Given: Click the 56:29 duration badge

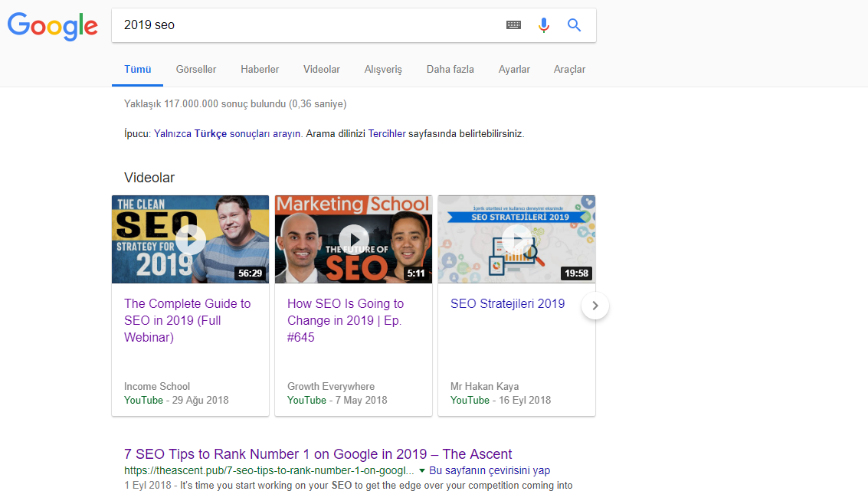Looking at the screenshot, I should (251, 273).
